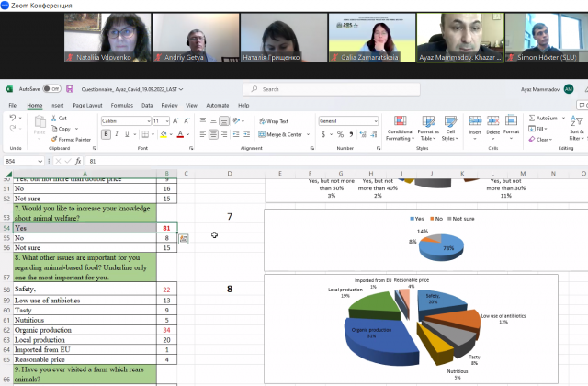Toggle Italic formatting

click(117, 134)
